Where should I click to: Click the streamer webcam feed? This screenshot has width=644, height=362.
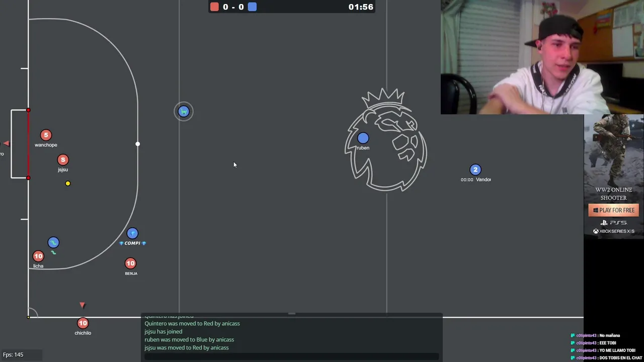tap(542, 57)
